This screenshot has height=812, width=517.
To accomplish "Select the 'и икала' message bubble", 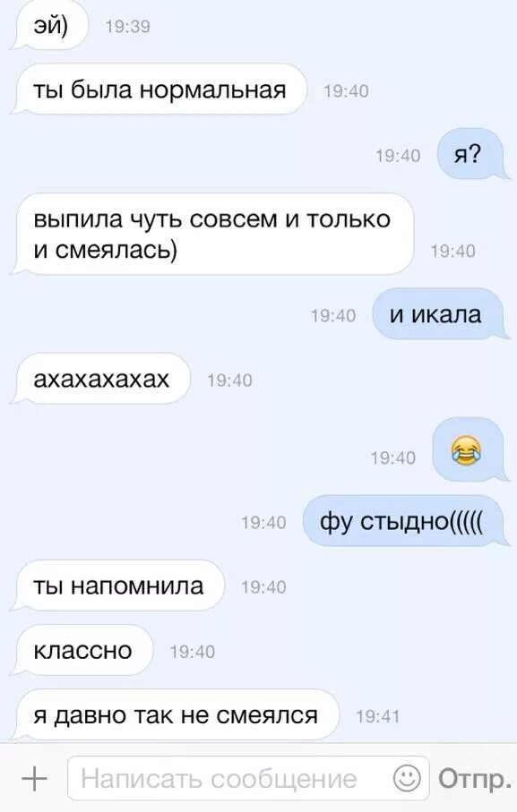I will (438, 314).
